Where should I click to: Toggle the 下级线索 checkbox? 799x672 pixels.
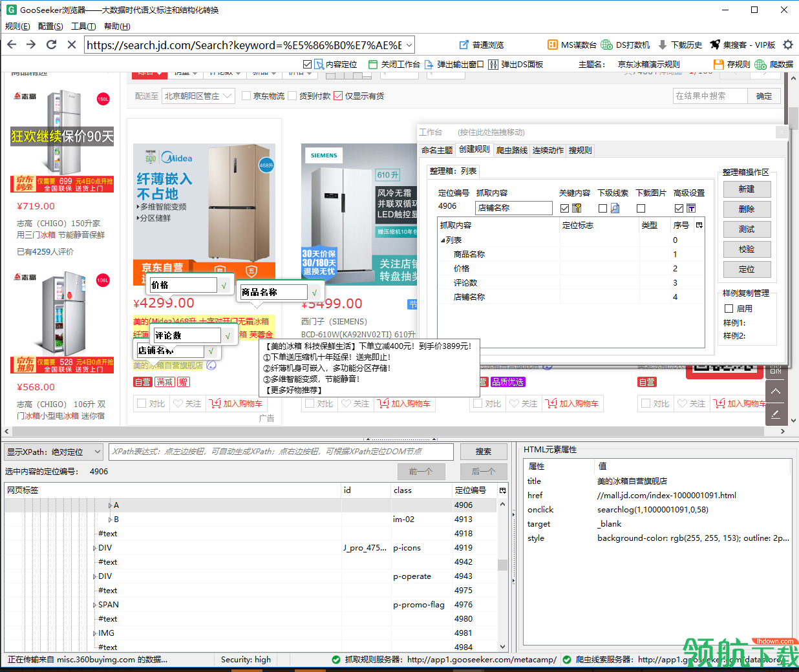[602, 208]
